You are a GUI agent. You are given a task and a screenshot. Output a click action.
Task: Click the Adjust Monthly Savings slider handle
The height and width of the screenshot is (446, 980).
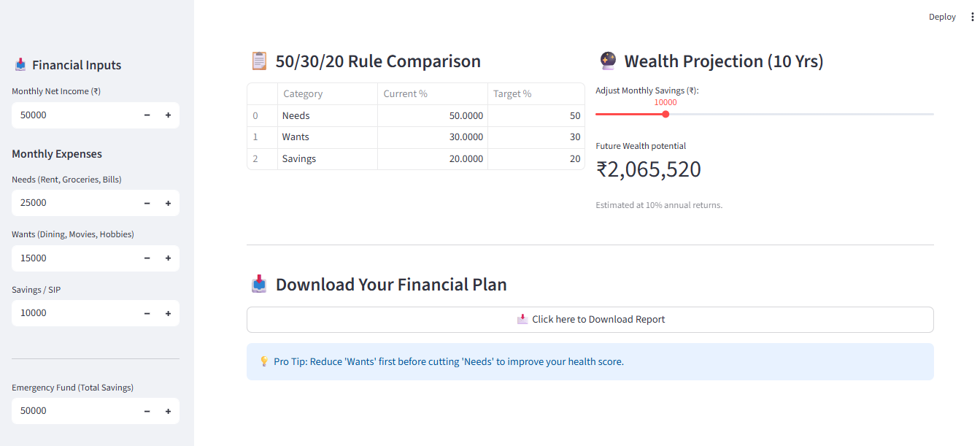[665, 114]
